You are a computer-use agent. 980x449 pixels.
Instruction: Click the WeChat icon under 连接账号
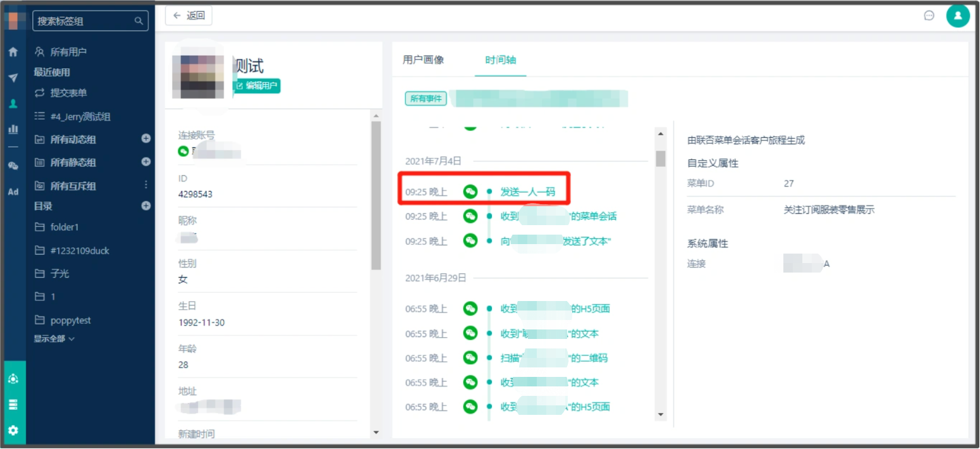click(x=183, y=151)
